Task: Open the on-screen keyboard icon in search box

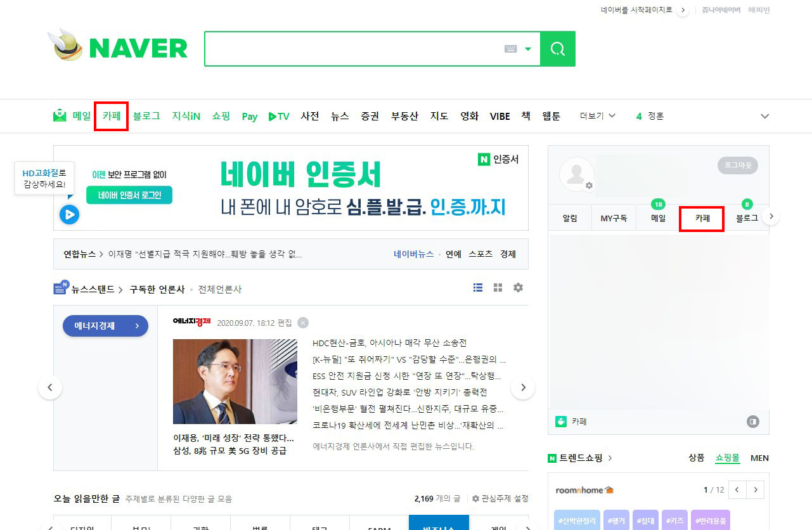Action: tap(511, 49)
